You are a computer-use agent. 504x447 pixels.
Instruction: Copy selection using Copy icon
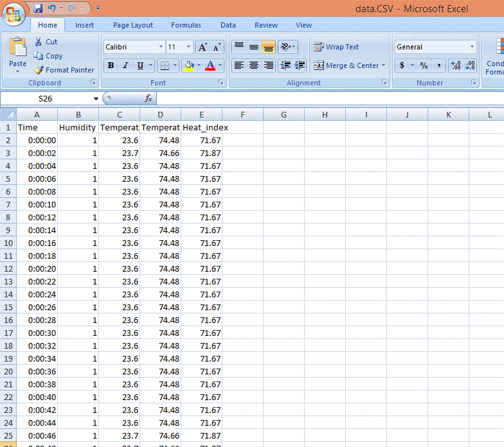(39, 56)
